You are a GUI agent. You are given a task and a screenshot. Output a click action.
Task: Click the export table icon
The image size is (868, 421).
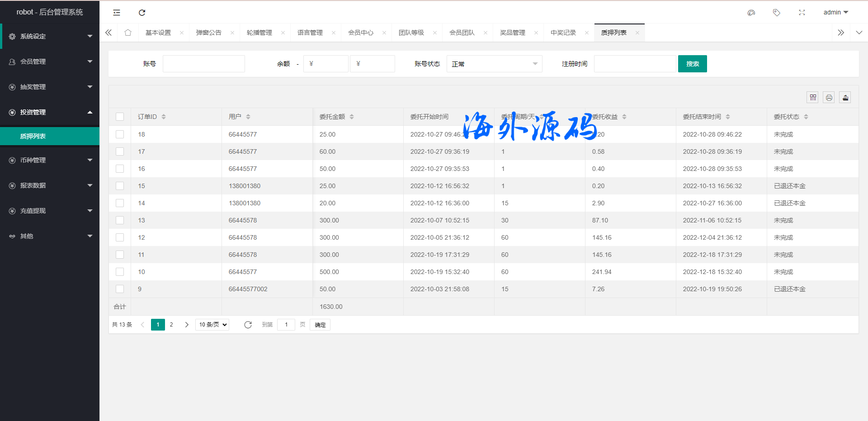(x=845, y=97)
